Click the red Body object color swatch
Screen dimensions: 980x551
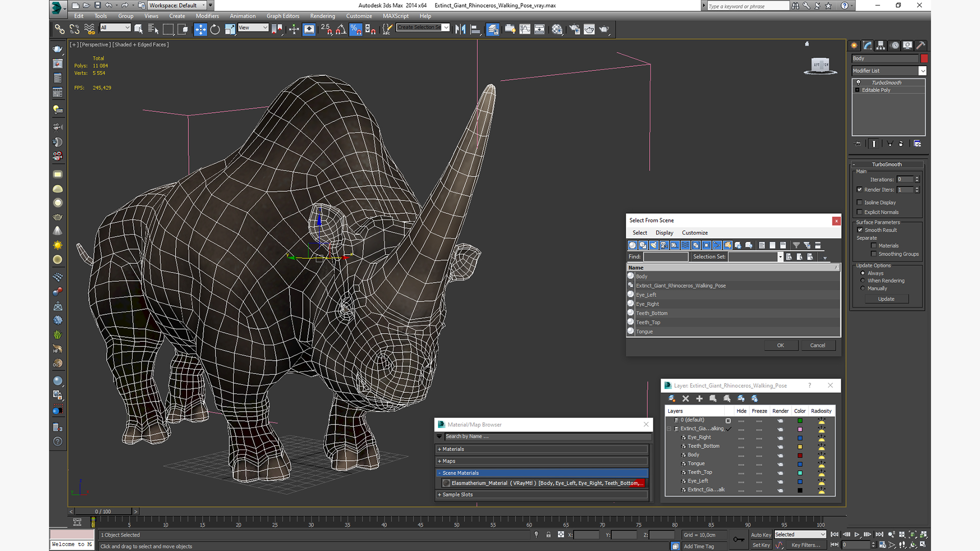point(924,59)
